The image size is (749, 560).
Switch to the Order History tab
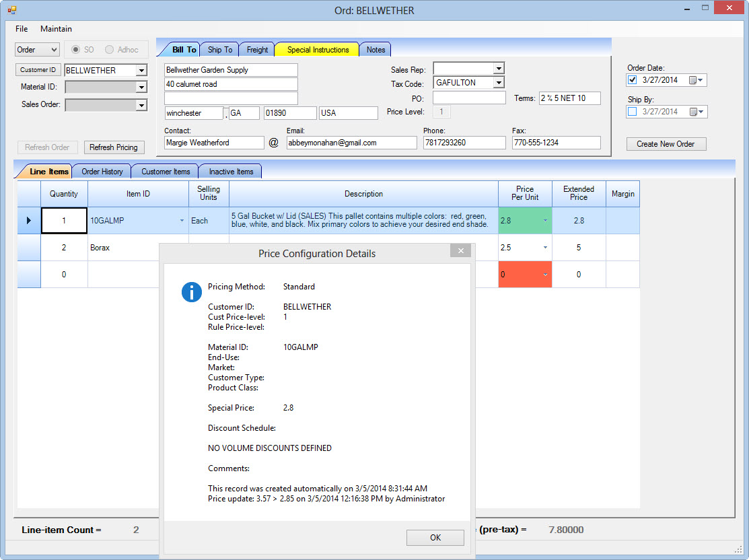coord(102,172)
